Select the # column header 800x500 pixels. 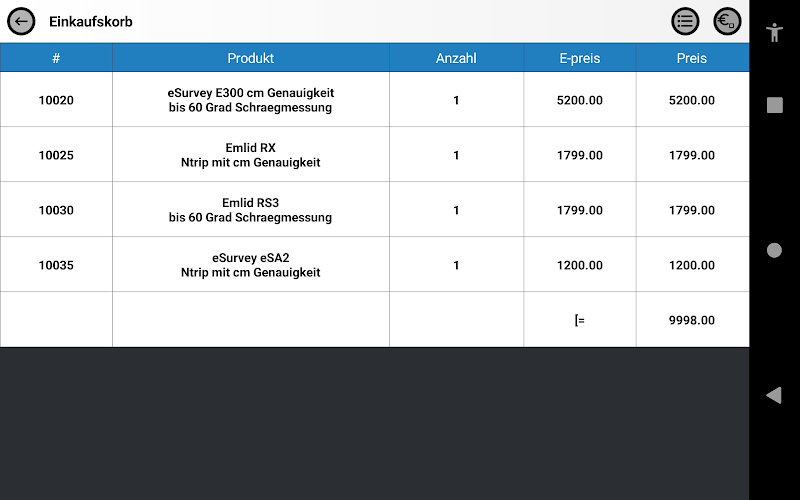point(56,58)
